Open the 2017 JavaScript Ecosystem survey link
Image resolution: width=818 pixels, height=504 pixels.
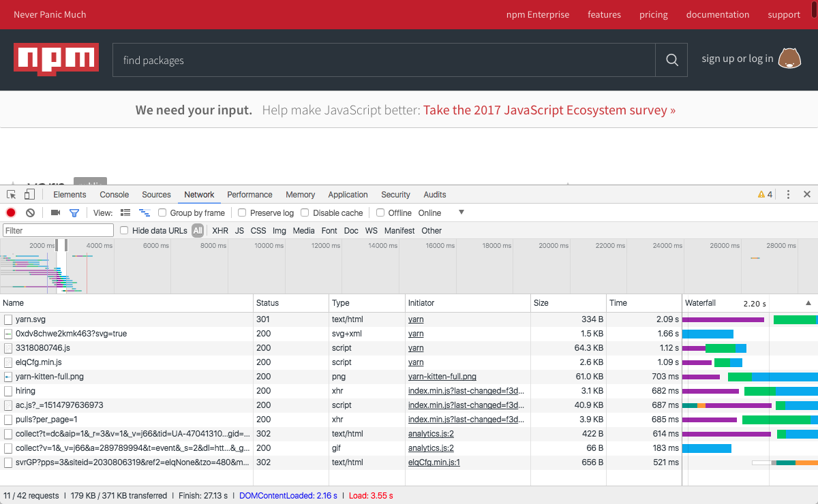[x=549, y=110]
